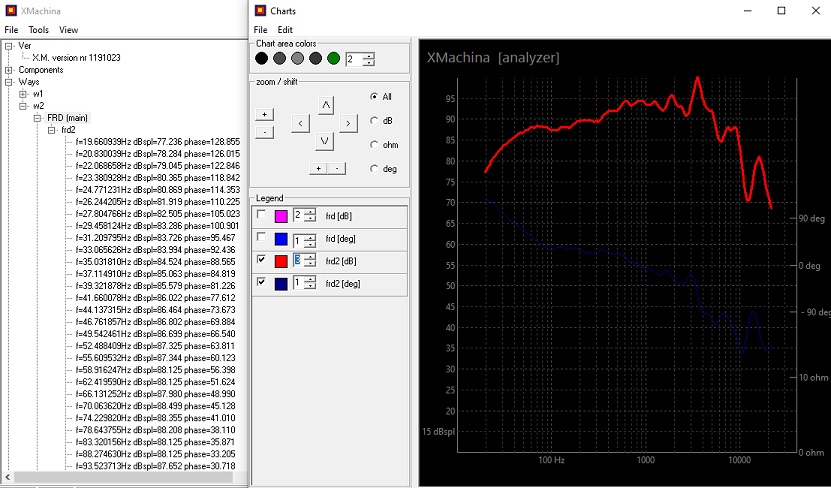831x488 pixels.
Task: Enable the frd [deg] legend checkbox
Action: (261, 237)
